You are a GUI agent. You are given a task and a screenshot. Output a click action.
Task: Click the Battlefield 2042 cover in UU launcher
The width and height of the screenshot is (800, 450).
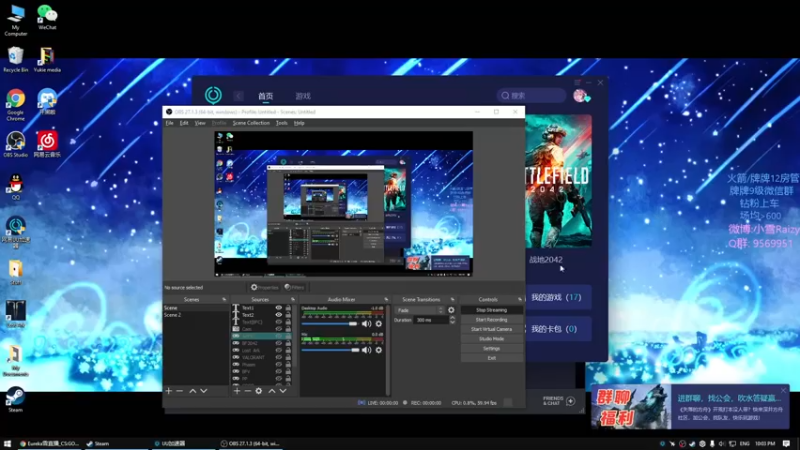559,181
